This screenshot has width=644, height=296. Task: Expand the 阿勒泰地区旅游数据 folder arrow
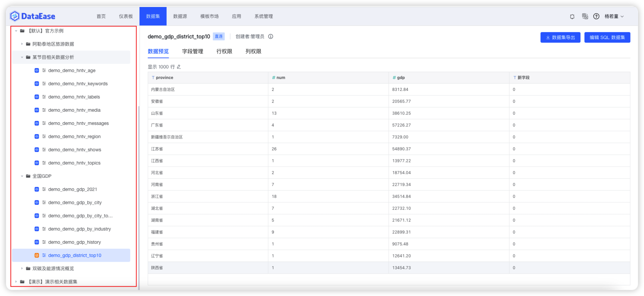click(22, 44)
